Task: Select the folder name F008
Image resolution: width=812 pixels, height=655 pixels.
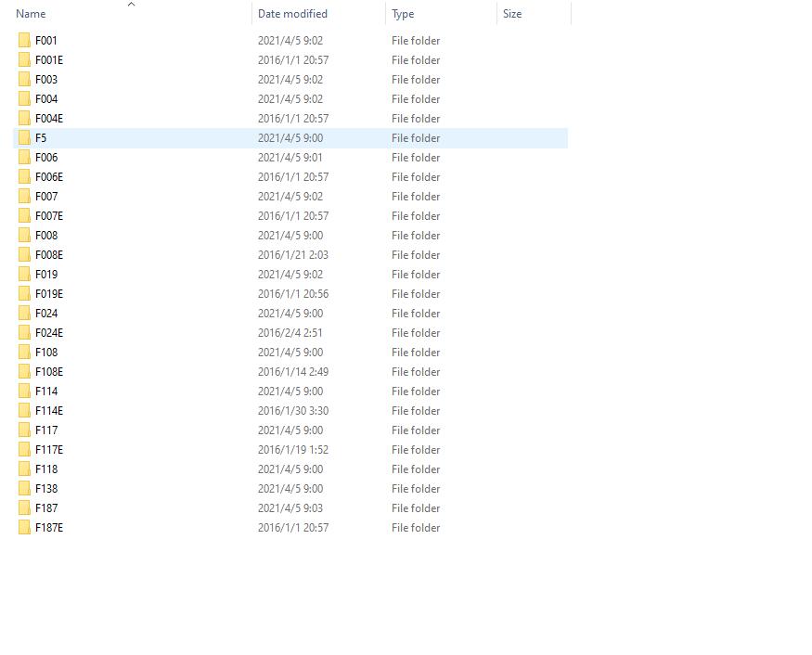Action: 46,235
